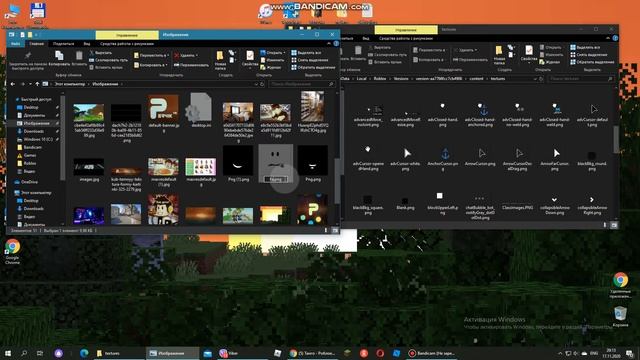Select OneDrive in navigation pane
The width and height of the screenshot is (640, 360).
[x=29, y=182]
